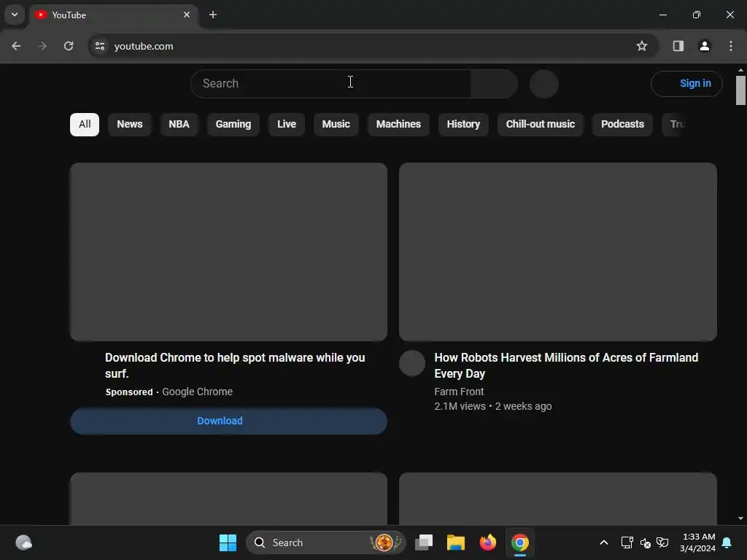Select the NBA filter chip
Image resolution: width=747 pixels, height=560 pixels.
pos(179,124)
